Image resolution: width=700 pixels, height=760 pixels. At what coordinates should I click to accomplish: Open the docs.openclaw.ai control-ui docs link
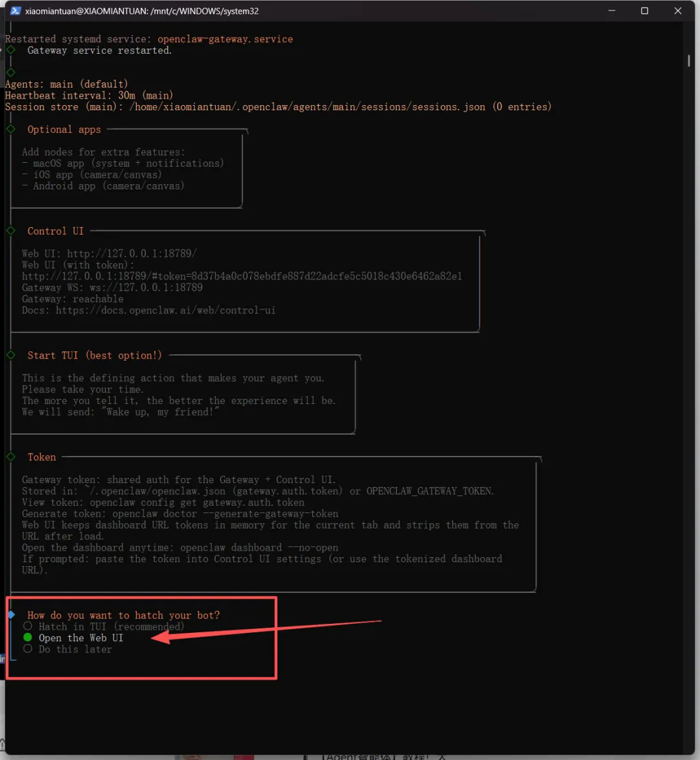pos(165,310)
